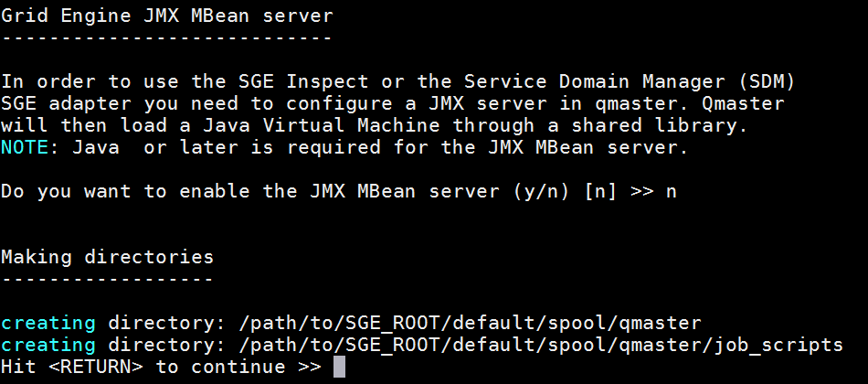This screenshot has width=868, height=384.
Task: Click the '(y/n)' option text
Action: (x=541, y=192)
